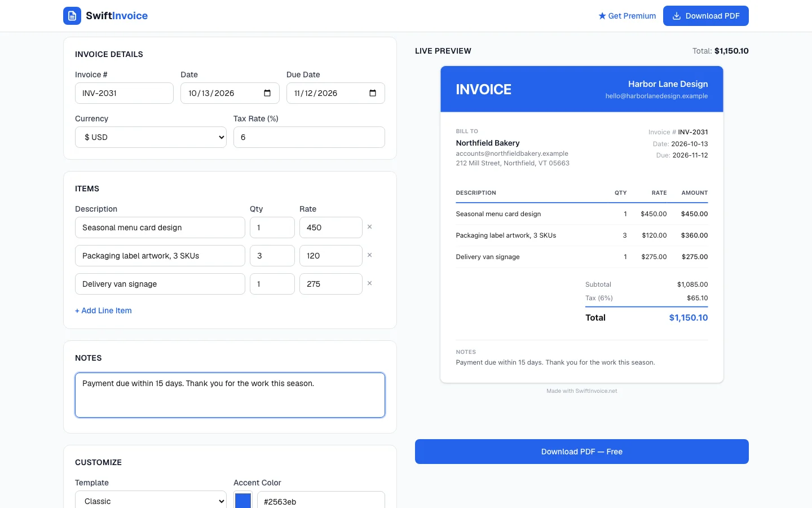The height and width of the screenshot is (508, 812).
Task: Open the calendar picker for Date
Action: point(267,93)
